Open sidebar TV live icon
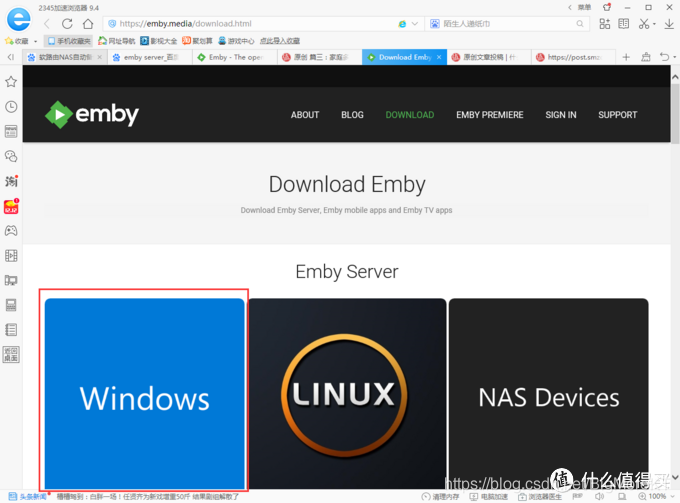 click(x=11, y=280)
